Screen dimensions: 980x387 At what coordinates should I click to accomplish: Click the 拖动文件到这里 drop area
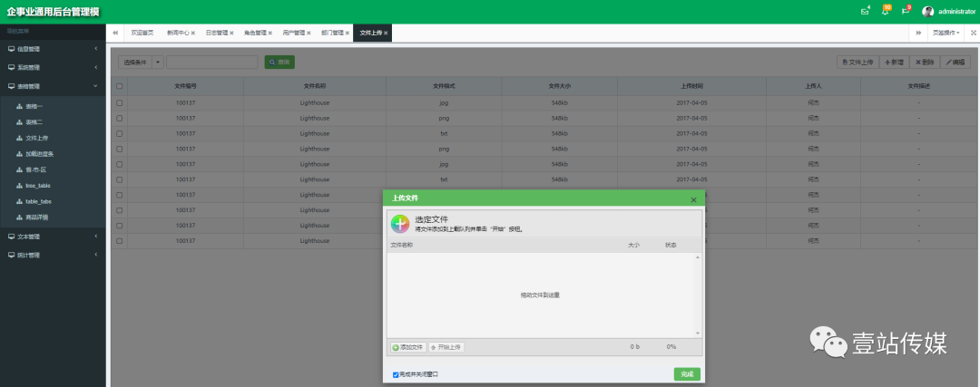coord(540,295)
